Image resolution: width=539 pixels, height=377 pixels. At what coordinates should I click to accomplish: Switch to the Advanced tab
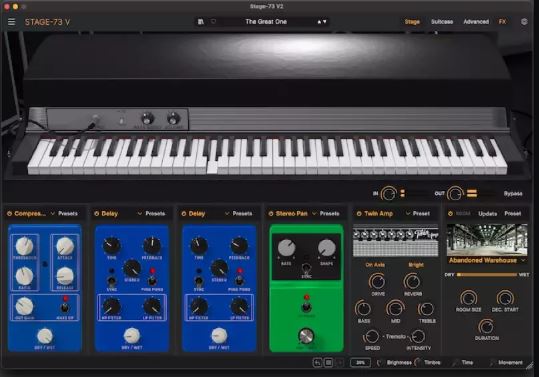coord(476,22)
